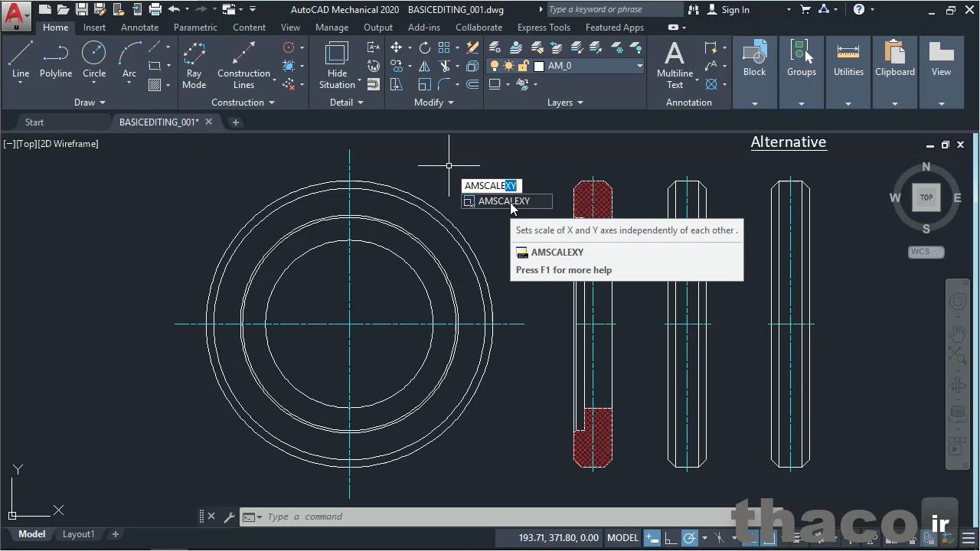This screenshot has width=980, height=551.
Task: Open the command line customize wrench icon
Action: [228, 517]
